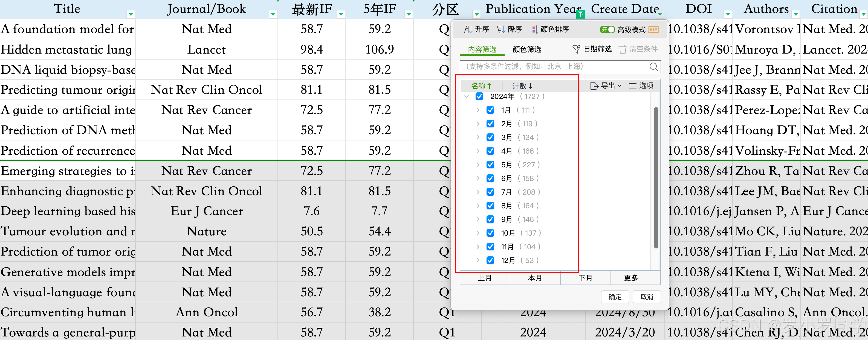Uncheck the 5月 checkbox
868x340 pixels.
(490, 165)
